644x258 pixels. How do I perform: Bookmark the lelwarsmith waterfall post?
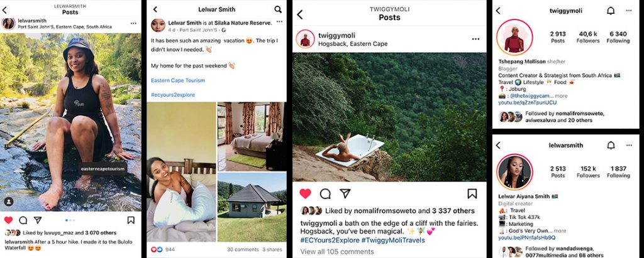pos(131,220)
